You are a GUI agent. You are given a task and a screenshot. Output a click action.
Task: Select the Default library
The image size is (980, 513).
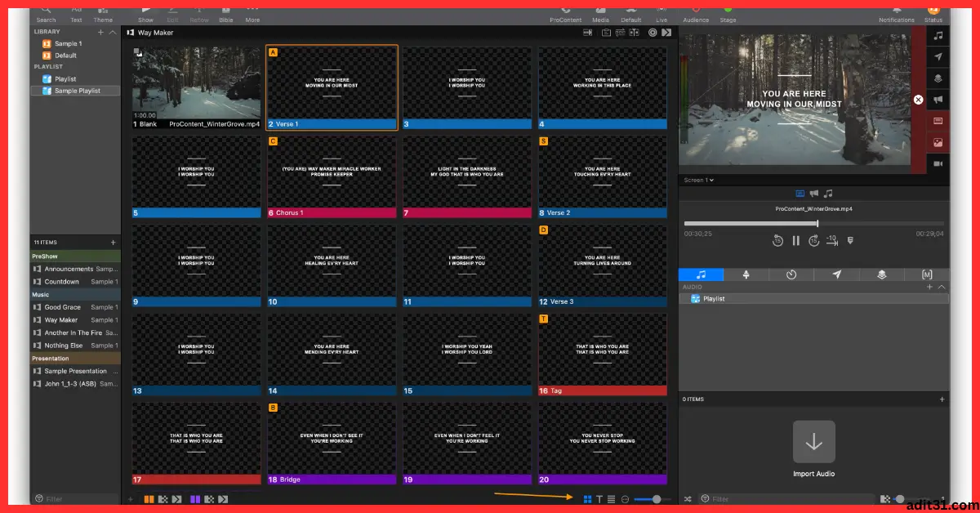click(75, 56)
